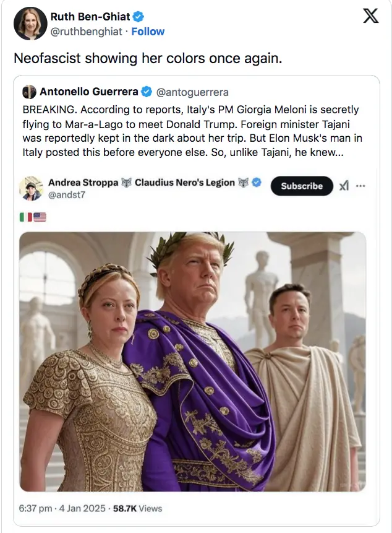392x533 pixels.
Task: Click Antonello Guerrera's verified checkmark
Action: 147,92
